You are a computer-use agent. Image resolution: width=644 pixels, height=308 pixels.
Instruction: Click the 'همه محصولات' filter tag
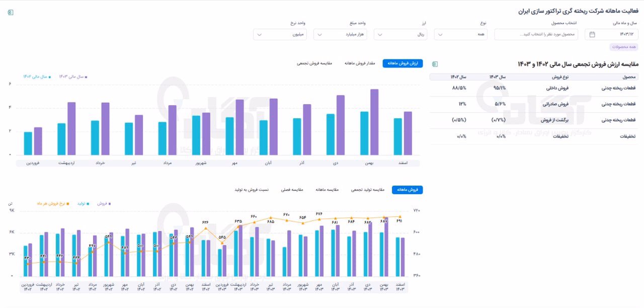pyautogui.click(x=624, y=47)
